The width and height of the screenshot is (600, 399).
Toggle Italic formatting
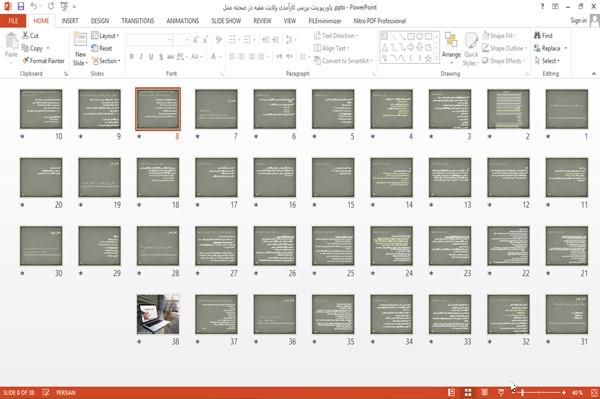(x=141, y=57)
